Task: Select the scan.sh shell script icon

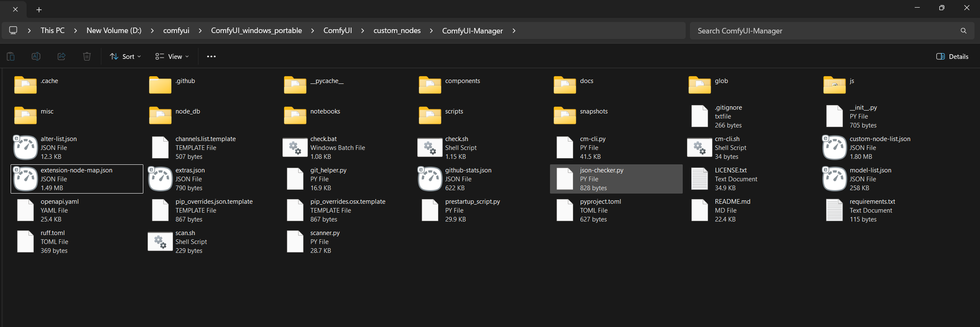Action: pos(160,241)
